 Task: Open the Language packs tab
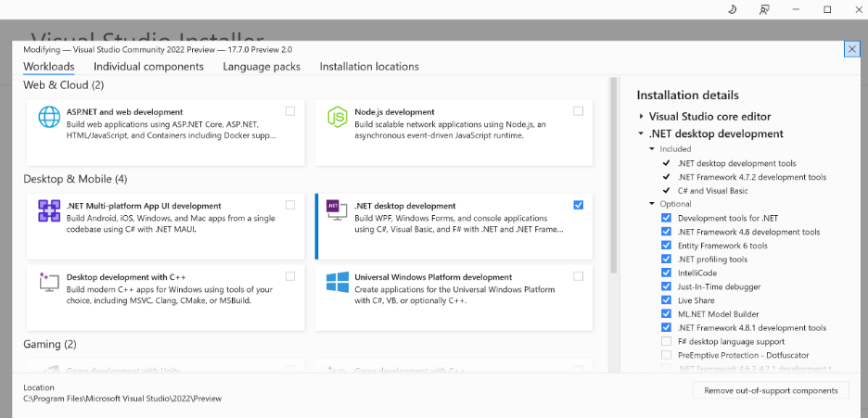[x=262, y=67]
